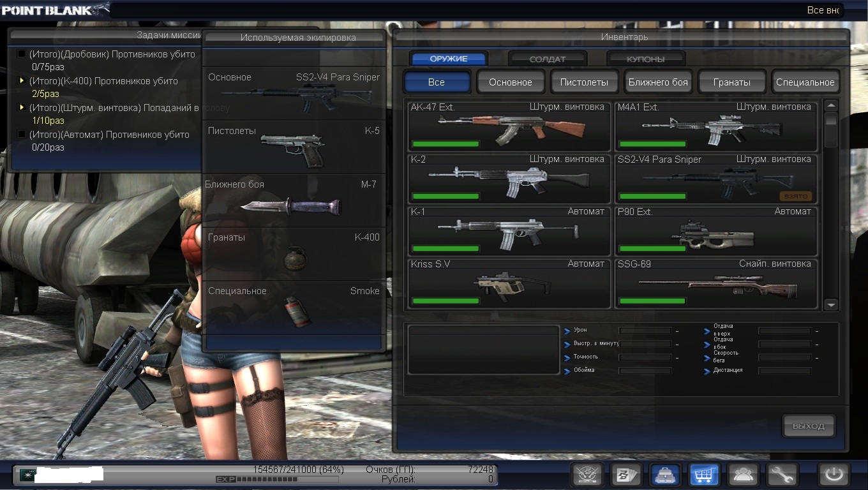
Task: Toggle the K-400 kills mission checkbox
Action: (22, 81)
